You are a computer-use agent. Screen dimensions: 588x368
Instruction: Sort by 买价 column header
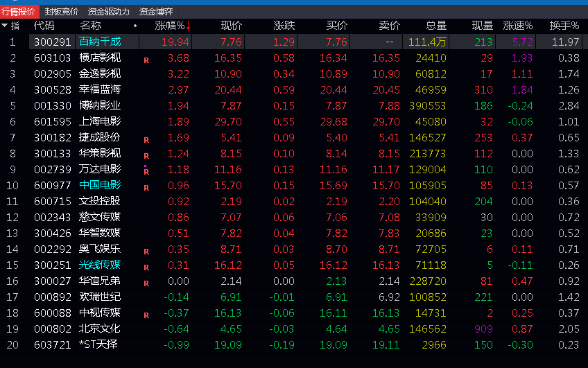coord(337,26)
